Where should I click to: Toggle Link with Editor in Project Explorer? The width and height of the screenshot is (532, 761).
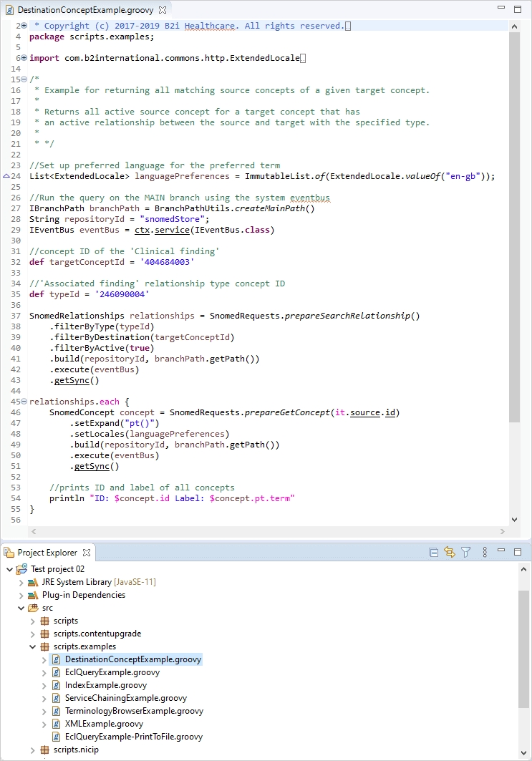click(x=450, y=552)
